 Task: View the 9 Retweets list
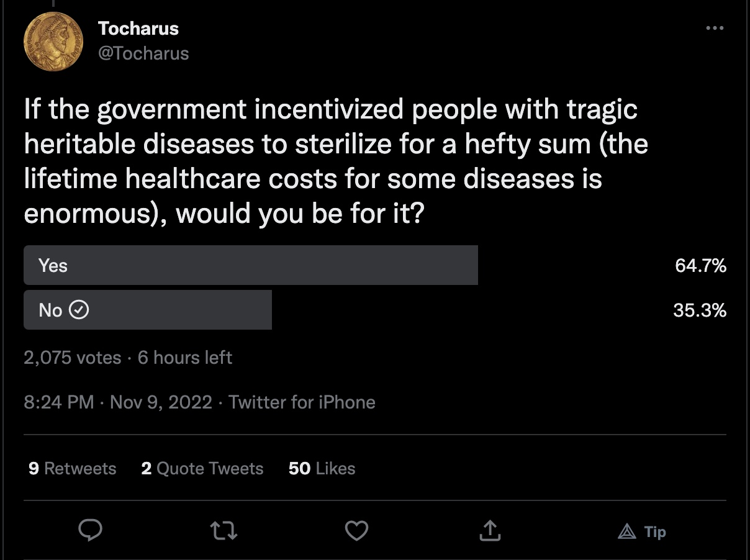(x=72, y=468)
